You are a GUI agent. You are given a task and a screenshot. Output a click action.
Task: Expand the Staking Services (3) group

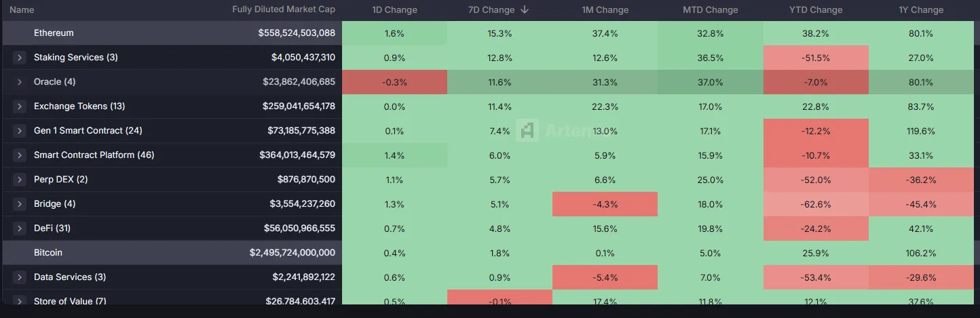point(19,58)
